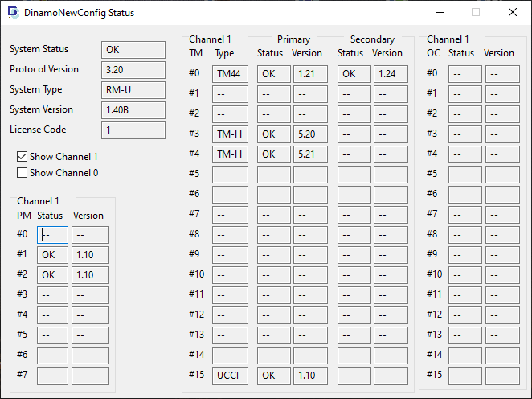
Task: Click the DinamoNewConfig app icon in title bar
Action: tap(13, 13)
